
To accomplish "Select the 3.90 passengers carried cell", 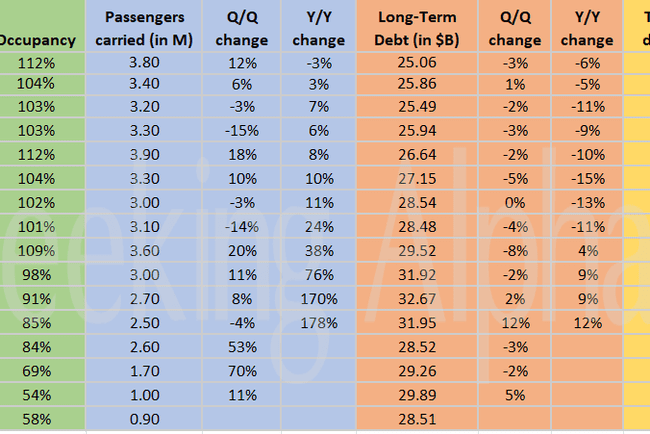I will [x=143, y=155].
